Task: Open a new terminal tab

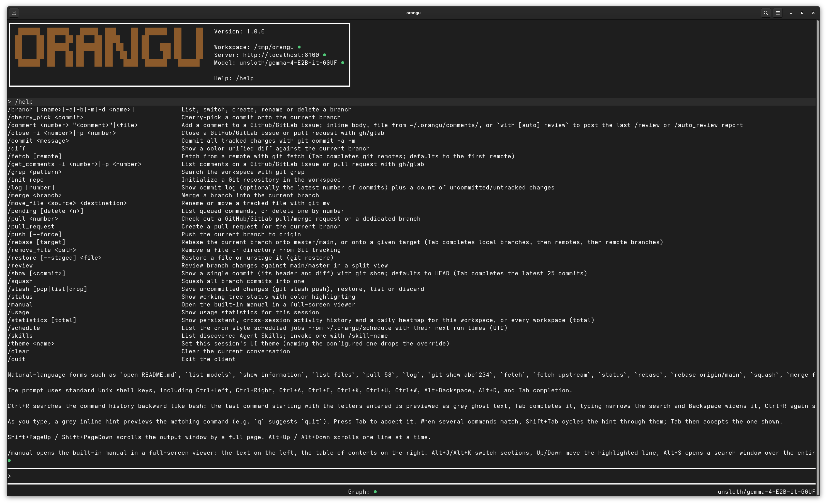Action: (x=14, y=13)
